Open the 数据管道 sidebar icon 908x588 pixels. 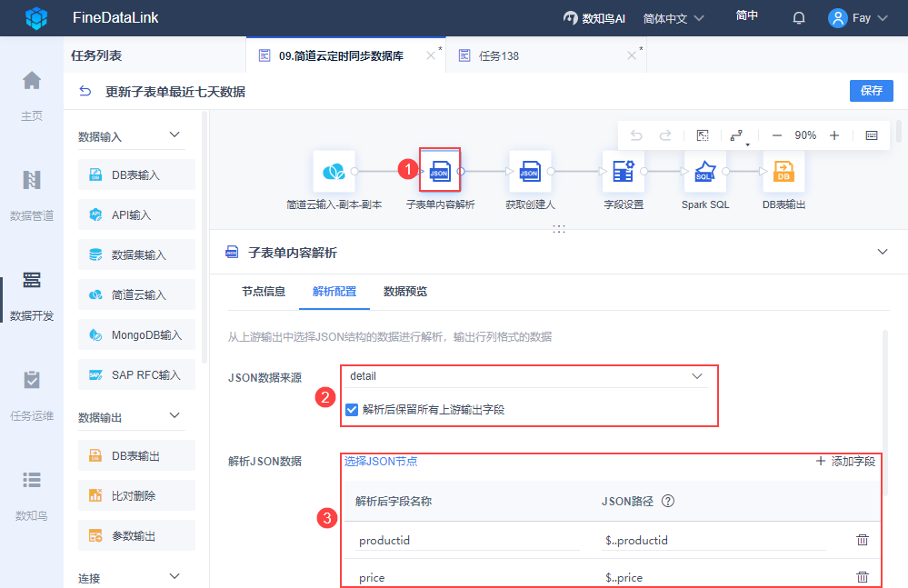pyautogui.click(x=32, y=180)
